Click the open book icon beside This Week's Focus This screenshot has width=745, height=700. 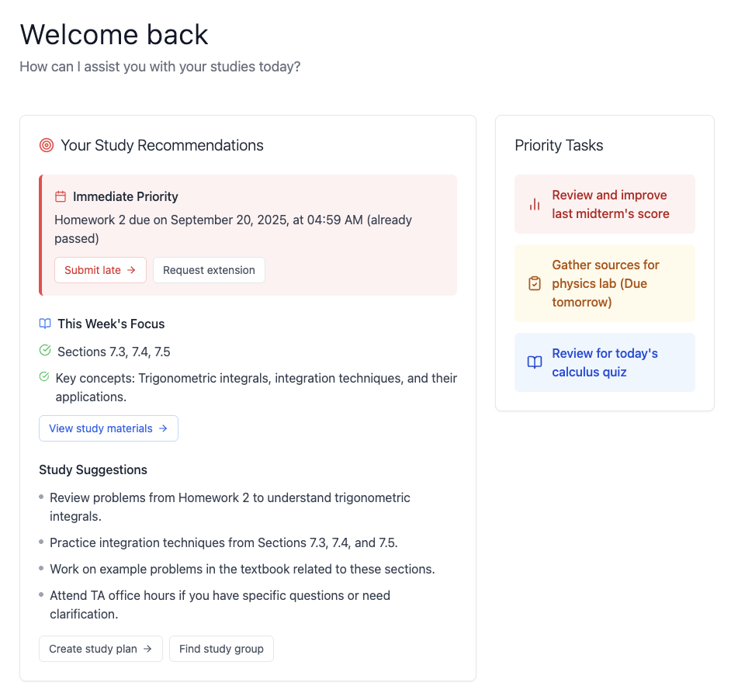44,324
